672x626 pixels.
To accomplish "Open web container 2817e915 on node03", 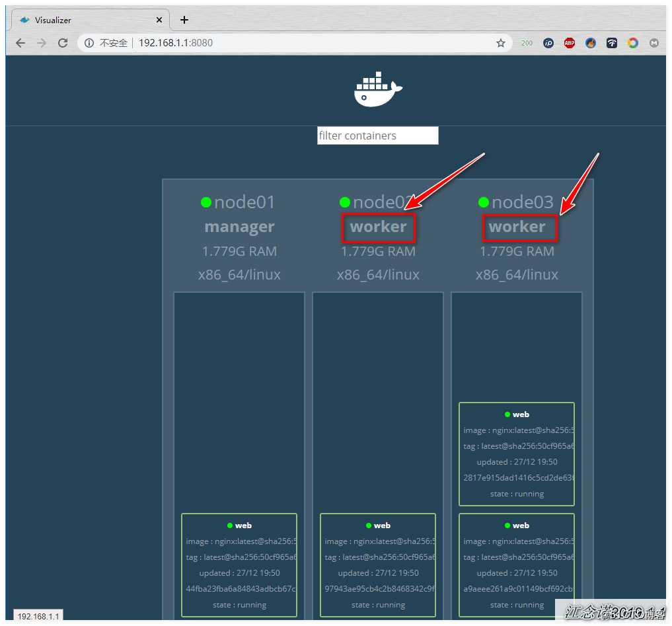I will point(517,454).
